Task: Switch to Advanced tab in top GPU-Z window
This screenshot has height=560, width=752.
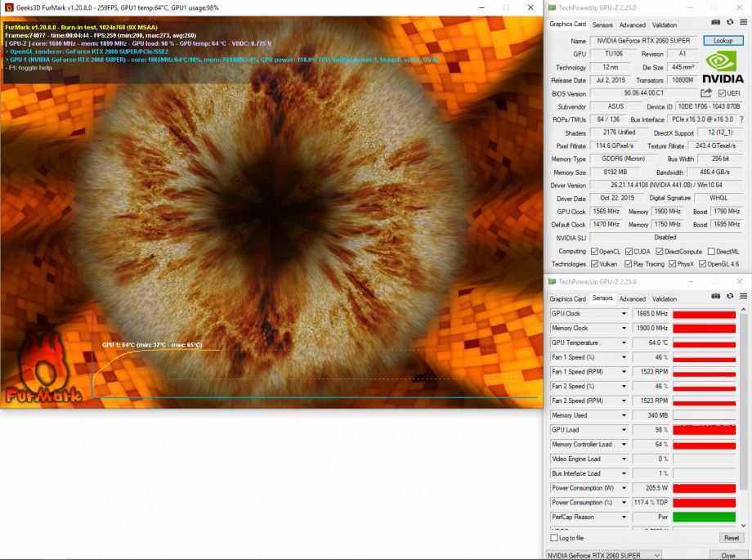Action: (x=632, y=25)
